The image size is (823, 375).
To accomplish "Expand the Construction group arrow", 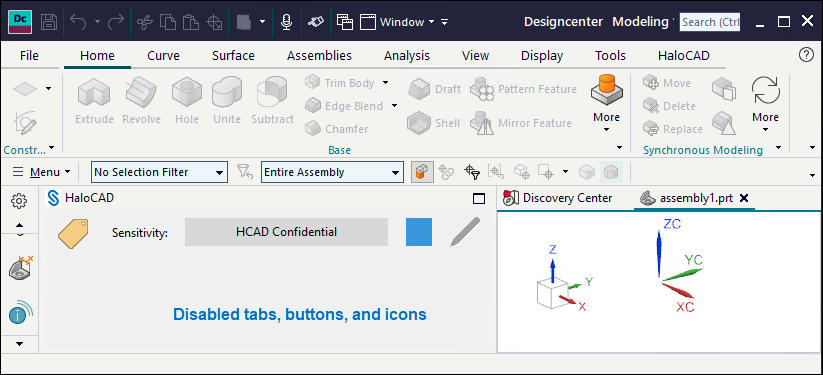I will pyautogui.click(x=51, y=148).
